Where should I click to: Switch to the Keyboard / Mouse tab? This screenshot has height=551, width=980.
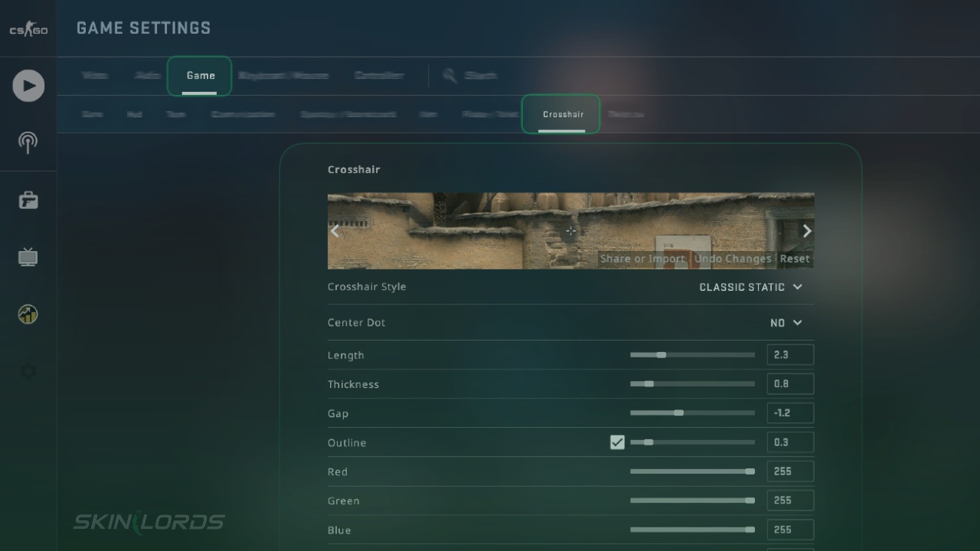[283, 76]
